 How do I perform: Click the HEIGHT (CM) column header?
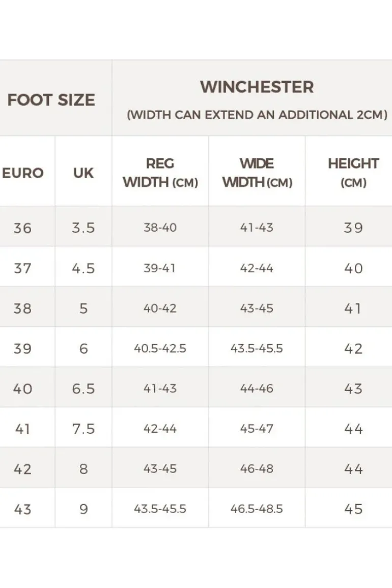[353, 173]
